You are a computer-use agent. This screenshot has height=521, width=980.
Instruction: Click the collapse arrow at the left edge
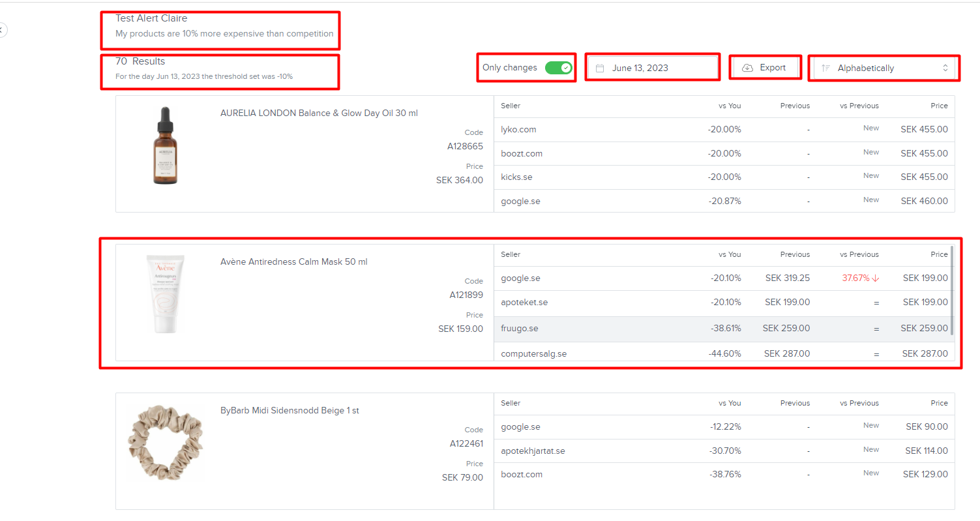pos(2,29)
